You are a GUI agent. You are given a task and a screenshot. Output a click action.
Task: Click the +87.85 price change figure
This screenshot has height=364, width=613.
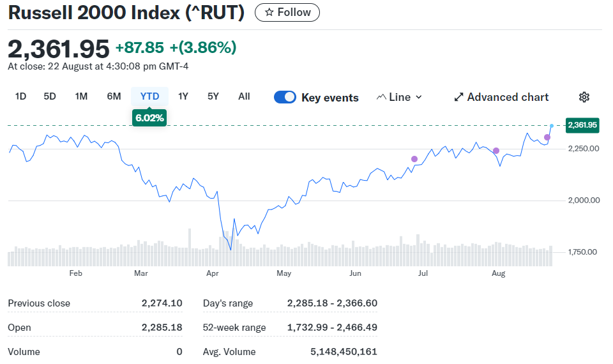140,47
